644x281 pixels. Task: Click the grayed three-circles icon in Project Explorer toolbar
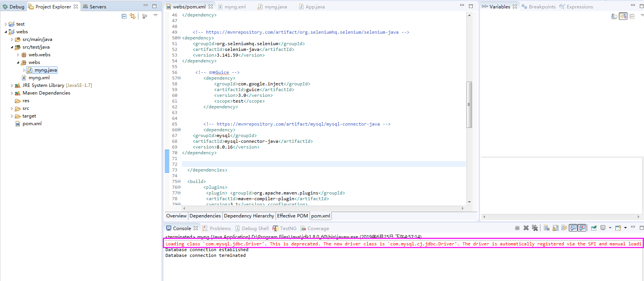144,16
